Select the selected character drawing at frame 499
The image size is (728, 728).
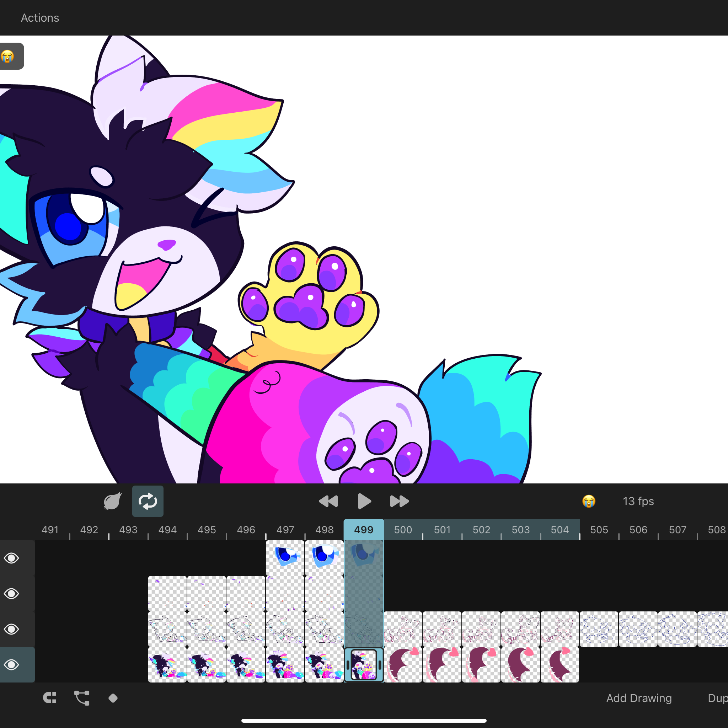[364, 665]
